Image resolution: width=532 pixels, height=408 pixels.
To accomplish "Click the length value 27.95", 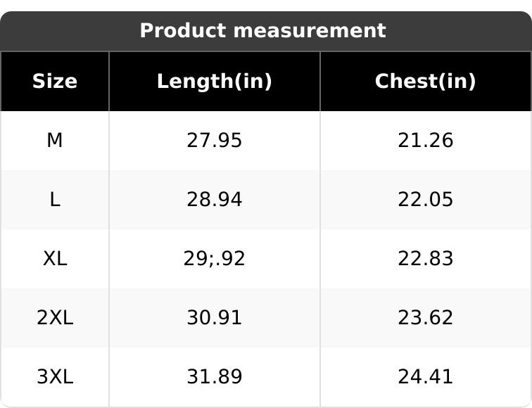I will pyautogui.click(x=214, y=141).
